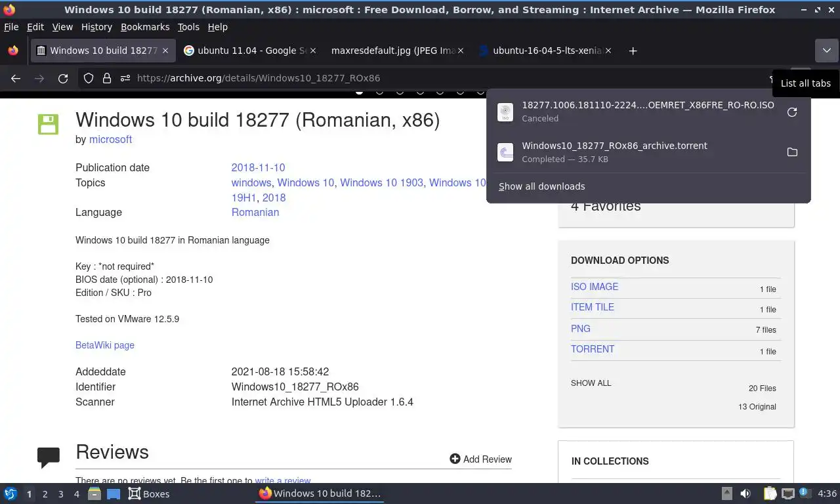
Task: Open the PNG download option
Action: click(581, 329)
